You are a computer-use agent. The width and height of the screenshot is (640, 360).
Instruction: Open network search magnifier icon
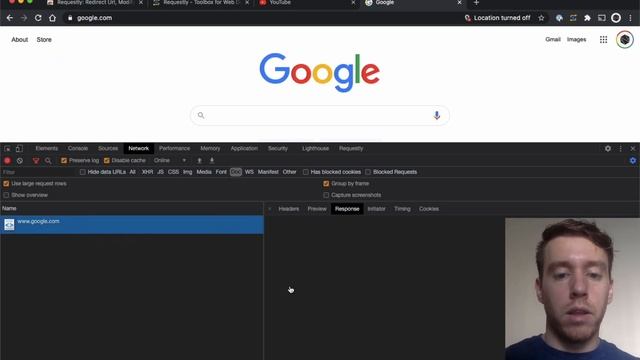(x=48, y=160)
